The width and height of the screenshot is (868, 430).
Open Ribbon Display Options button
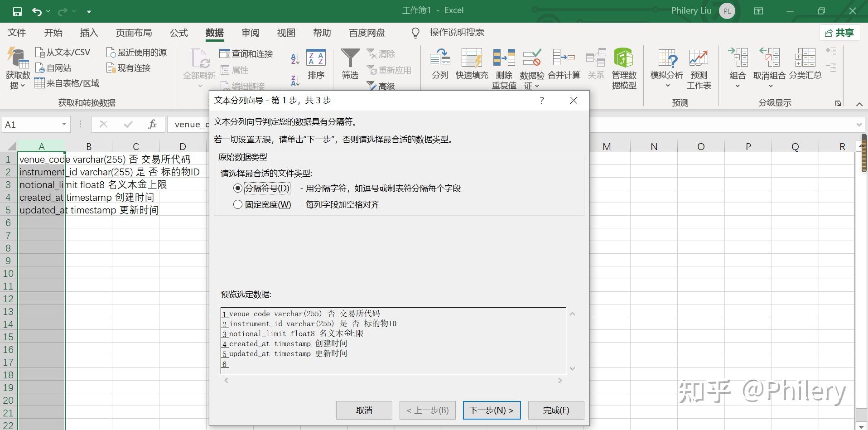pos(758,11)
